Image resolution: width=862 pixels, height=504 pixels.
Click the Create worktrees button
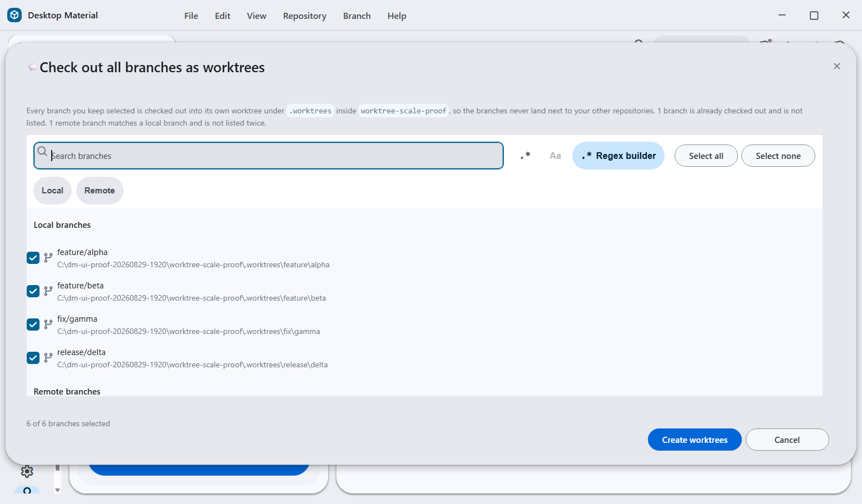(695, 440)
